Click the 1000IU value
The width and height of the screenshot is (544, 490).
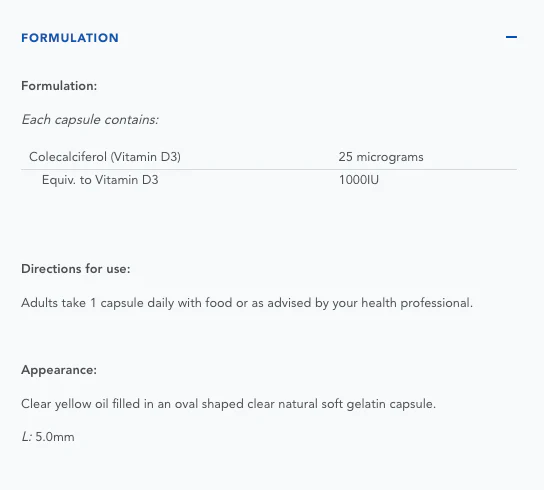[x=359, y=180]
